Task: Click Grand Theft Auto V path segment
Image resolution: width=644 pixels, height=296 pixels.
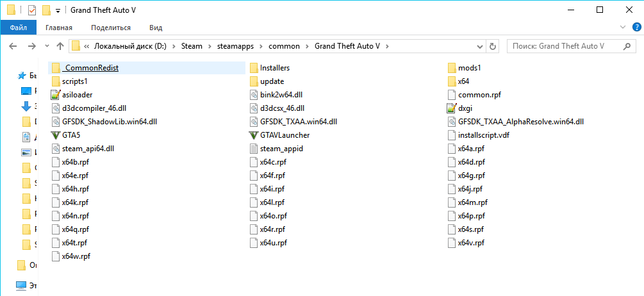Action: click(347, 46)
